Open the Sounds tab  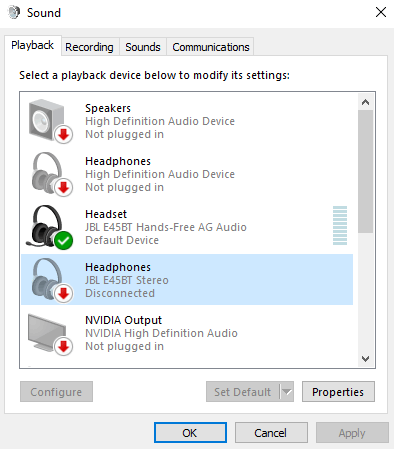(143, 47)
